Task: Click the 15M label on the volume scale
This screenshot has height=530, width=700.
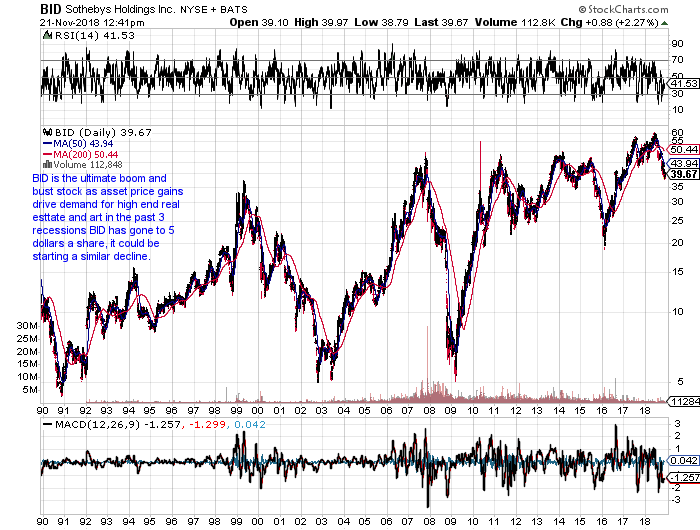Action: tap(27, 364)
